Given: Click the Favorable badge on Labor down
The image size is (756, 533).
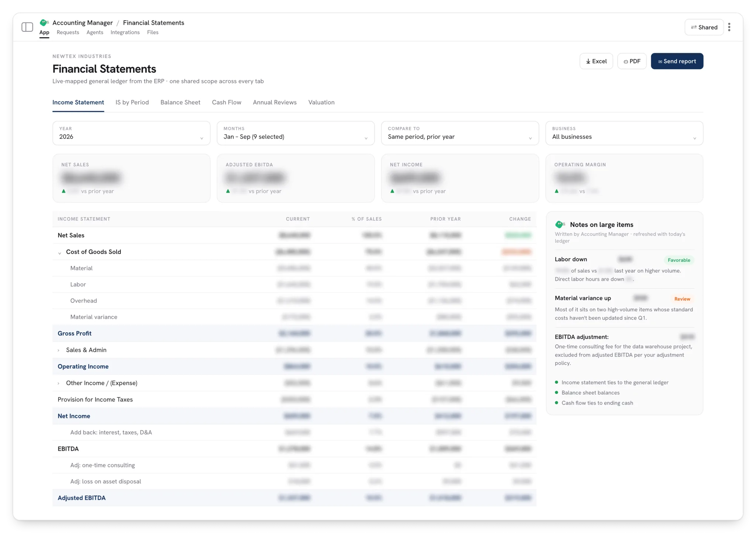Looking at the screenshot, I should point(679,260).
